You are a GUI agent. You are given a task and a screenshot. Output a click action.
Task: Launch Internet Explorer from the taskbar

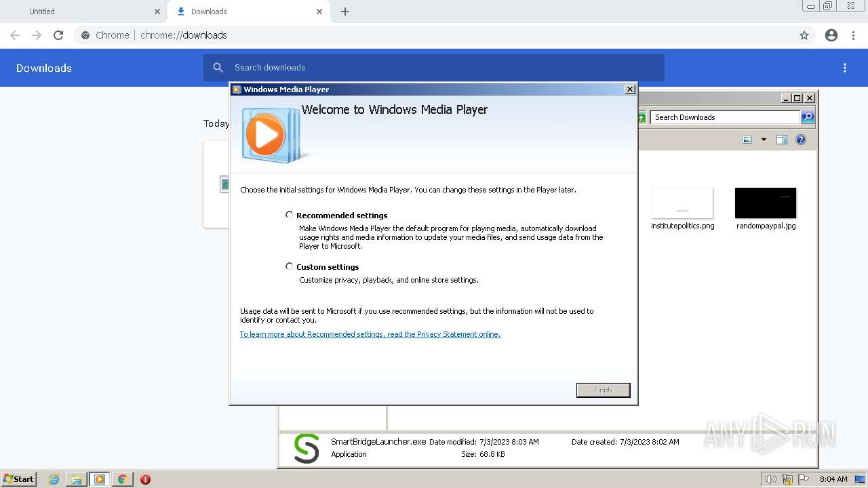click(54, 479)
